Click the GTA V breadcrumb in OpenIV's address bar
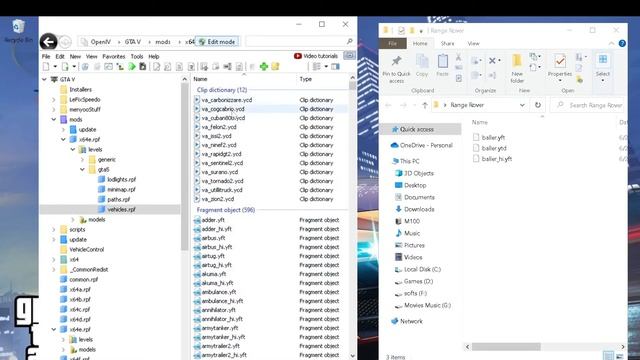640x360 pixels. point(133,42)
